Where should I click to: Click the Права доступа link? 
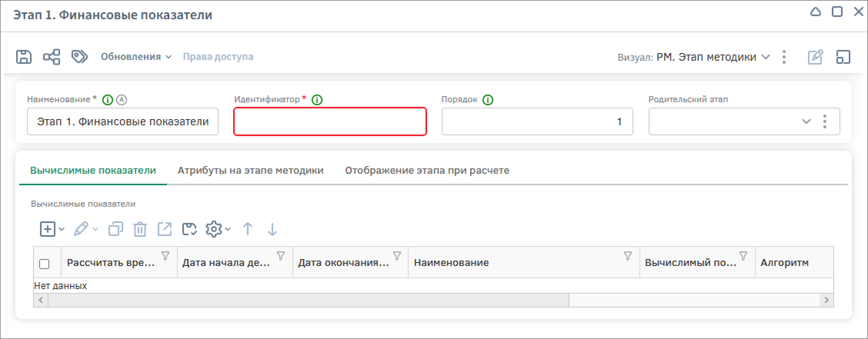coord(218,57)
